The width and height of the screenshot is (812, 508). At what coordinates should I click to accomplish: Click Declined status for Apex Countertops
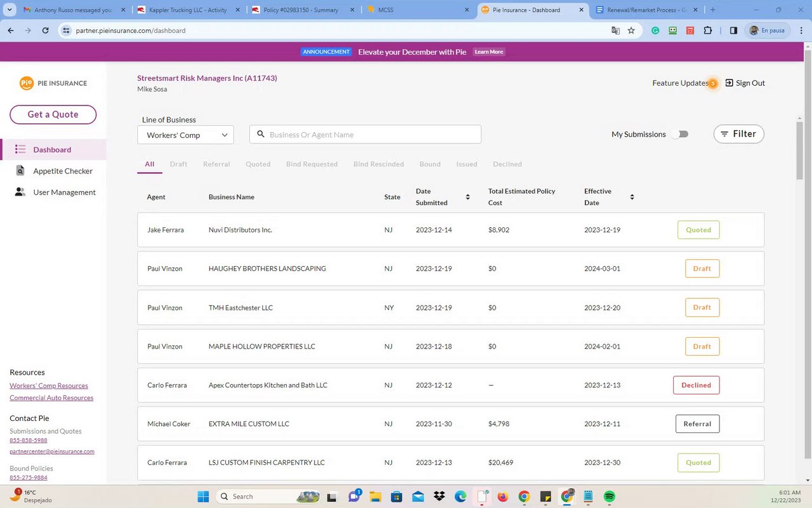(x=696, y=385)
